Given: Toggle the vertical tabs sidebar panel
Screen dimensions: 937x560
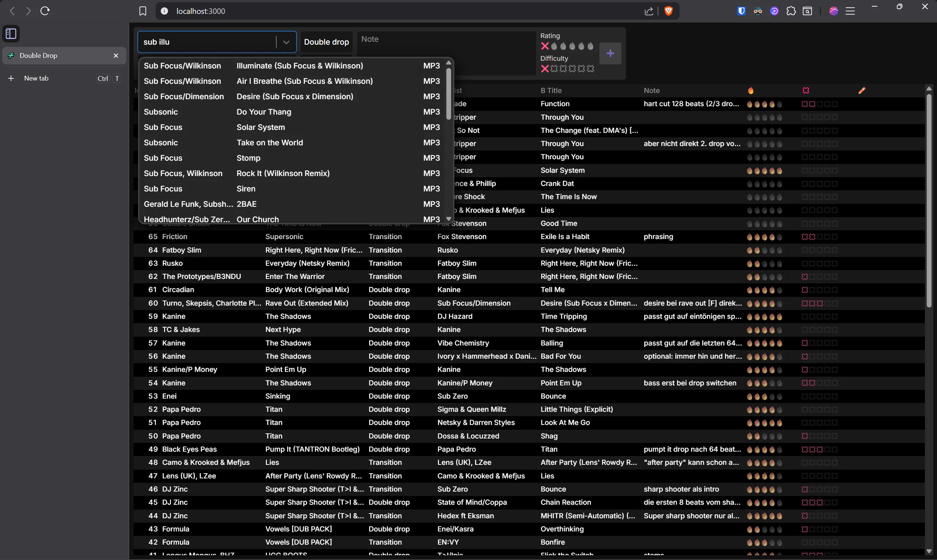Looking at the screenshot, I should click(11, 34).
